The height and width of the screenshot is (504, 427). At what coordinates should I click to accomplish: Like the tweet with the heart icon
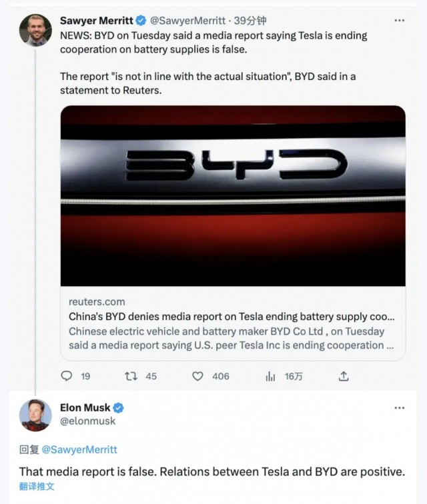(x=197, y=376)
